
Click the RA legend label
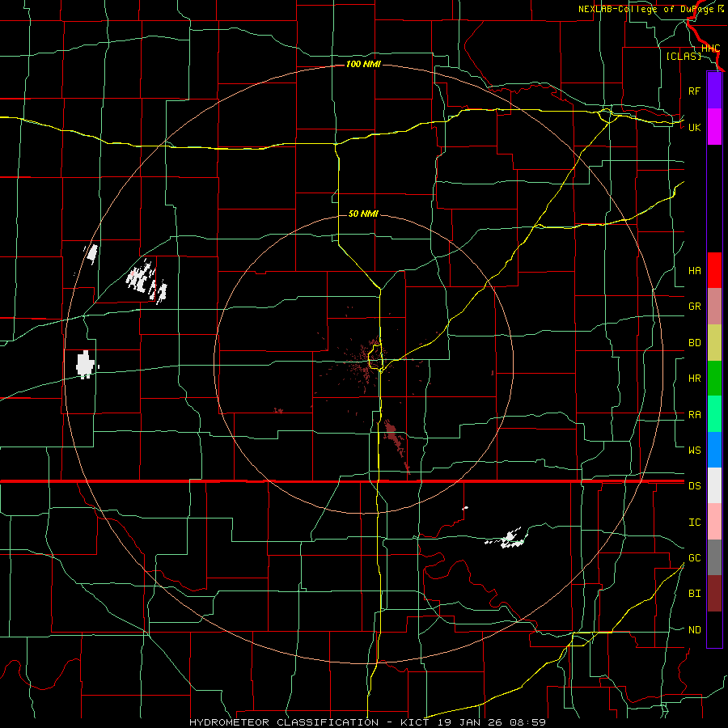(x=694, y=415)
